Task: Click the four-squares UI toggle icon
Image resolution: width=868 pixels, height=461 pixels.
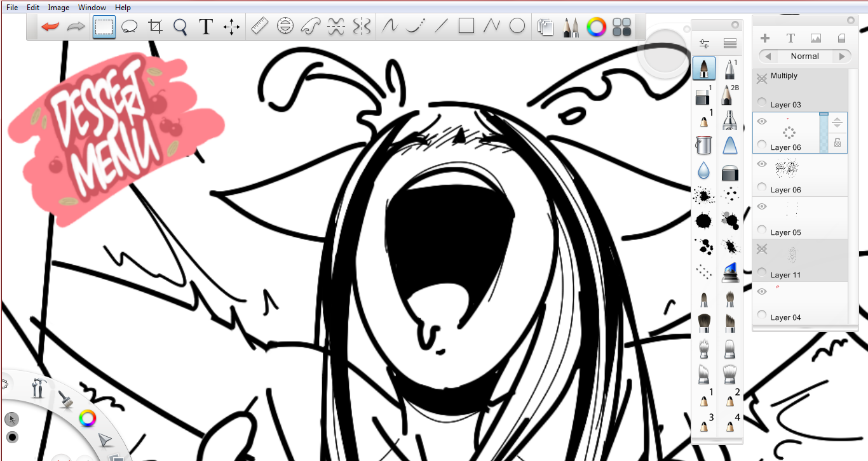Action: point(621,27)
